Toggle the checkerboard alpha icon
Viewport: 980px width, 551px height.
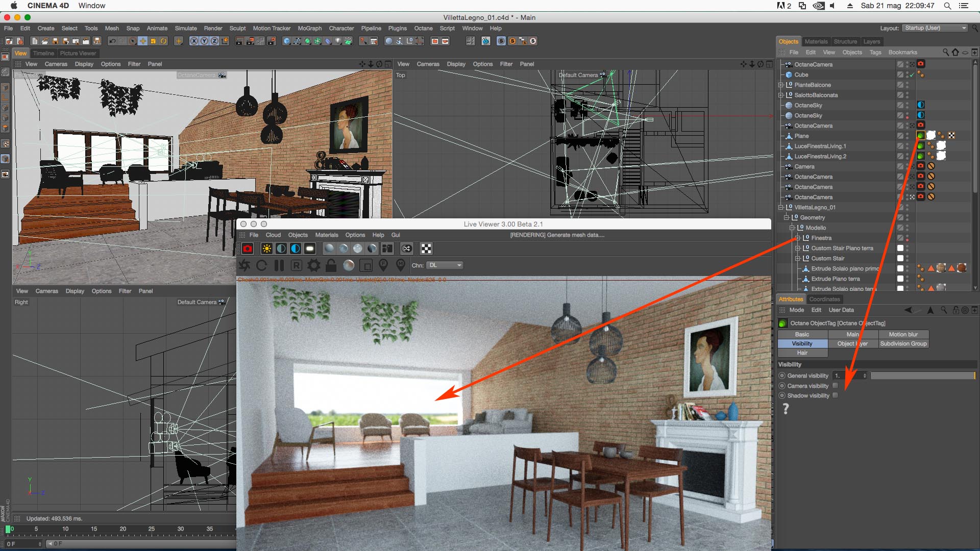[426, 249]
